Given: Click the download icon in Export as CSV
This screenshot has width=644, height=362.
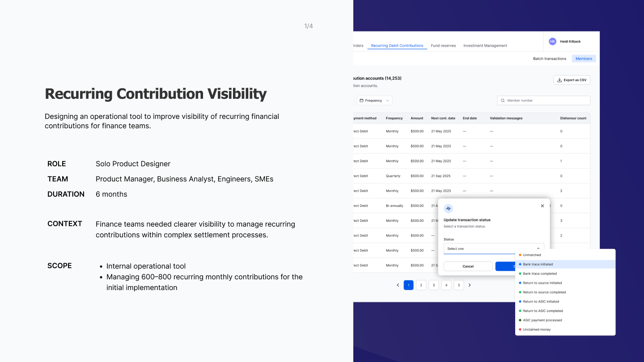Looking at the screenshot, I should coord(559,80).
